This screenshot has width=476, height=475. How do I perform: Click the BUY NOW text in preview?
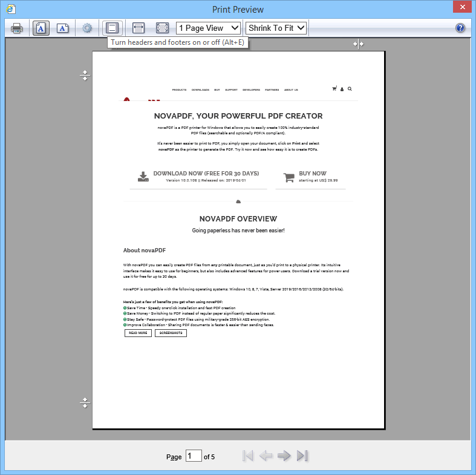point(313,174)
